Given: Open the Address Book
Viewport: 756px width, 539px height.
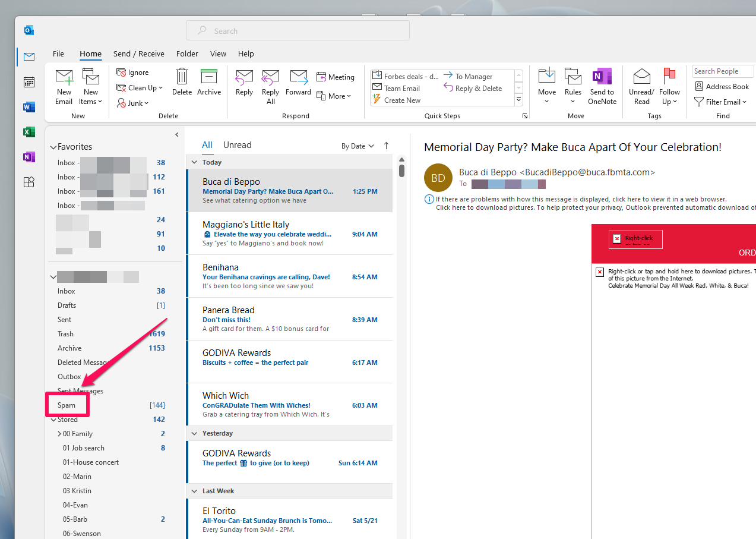Looking at the screenshot, I should pyautogui.click(x=722, y=86).
